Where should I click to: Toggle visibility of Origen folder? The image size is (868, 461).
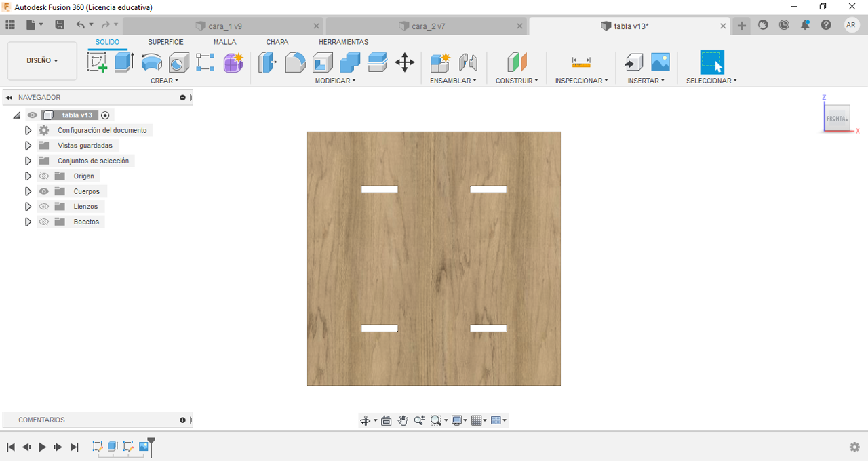[44, 176]
